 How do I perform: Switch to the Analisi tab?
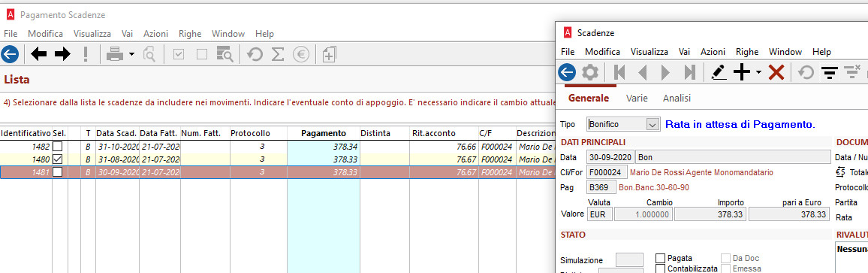click(677, 99)
